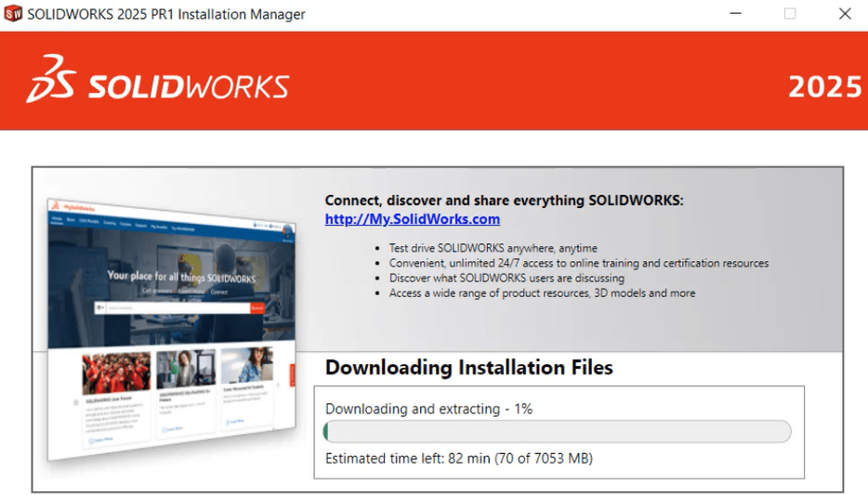The width and height of the screenshot is (868, 495).
Task: Minimize the Installation Manager window
Action: (x=735, y=14)
